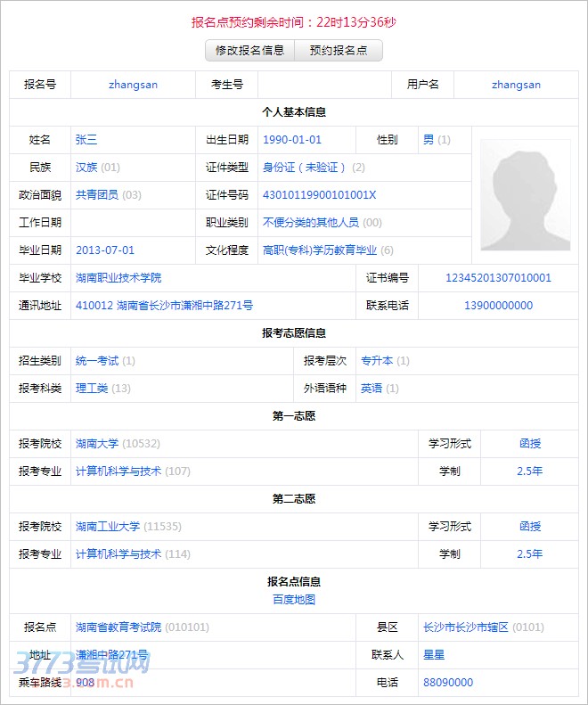
Task: Click contact phone 13900000000
Action: [x=498, y=306]
